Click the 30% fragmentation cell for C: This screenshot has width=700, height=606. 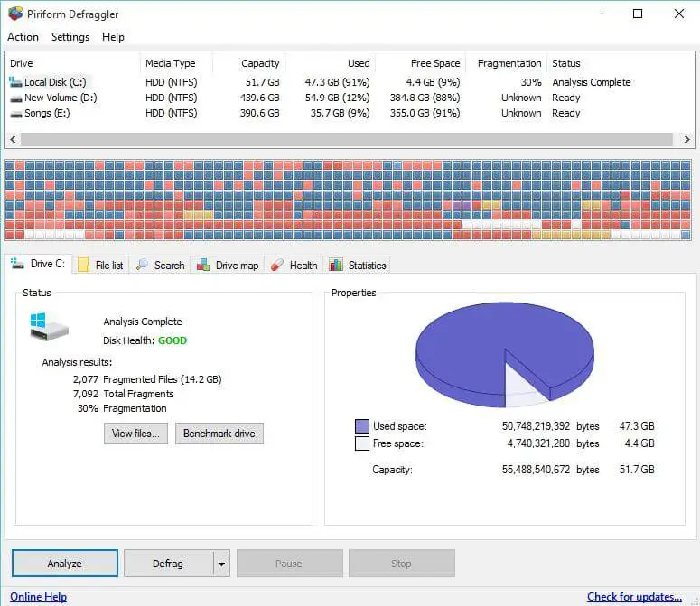coord(531,82)
